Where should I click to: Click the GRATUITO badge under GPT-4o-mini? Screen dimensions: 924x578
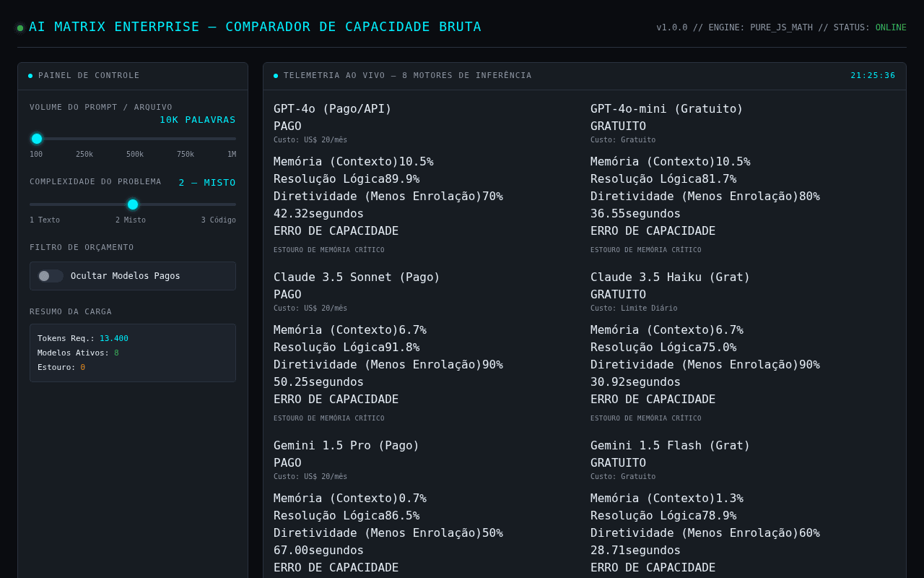pos(618,126)
